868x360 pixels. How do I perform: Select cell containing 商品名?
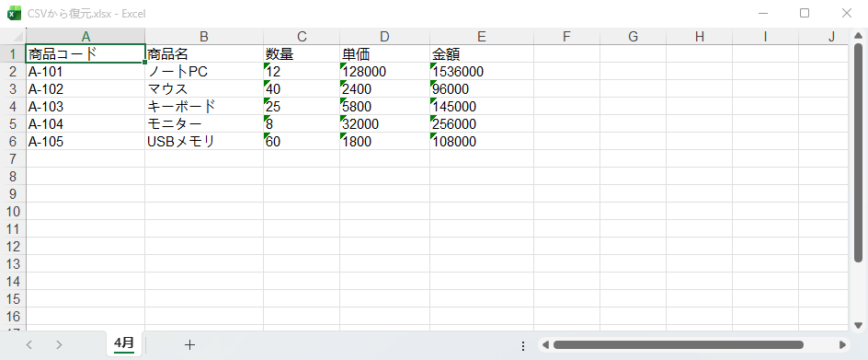pyautogui.click(x=204, y=53)
